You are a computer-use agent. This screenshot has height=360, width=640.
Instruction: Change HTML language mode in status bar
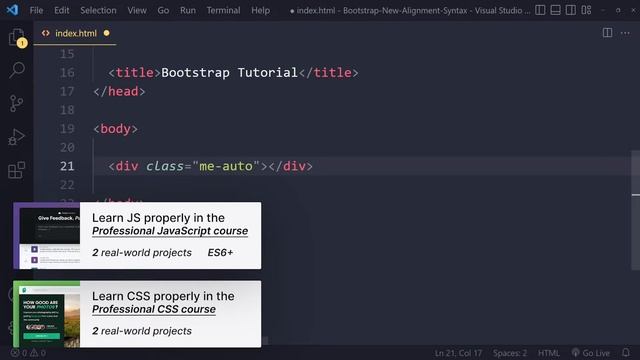[549, 353]
